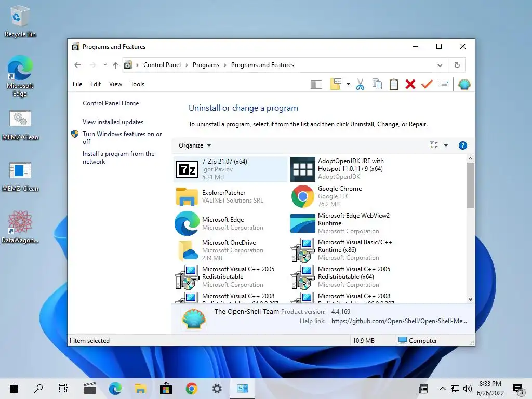Screen dimensions: 532x399
Task: Select the Microsoft Edge WebView2 Runtime entry
Action: point(345,223)
